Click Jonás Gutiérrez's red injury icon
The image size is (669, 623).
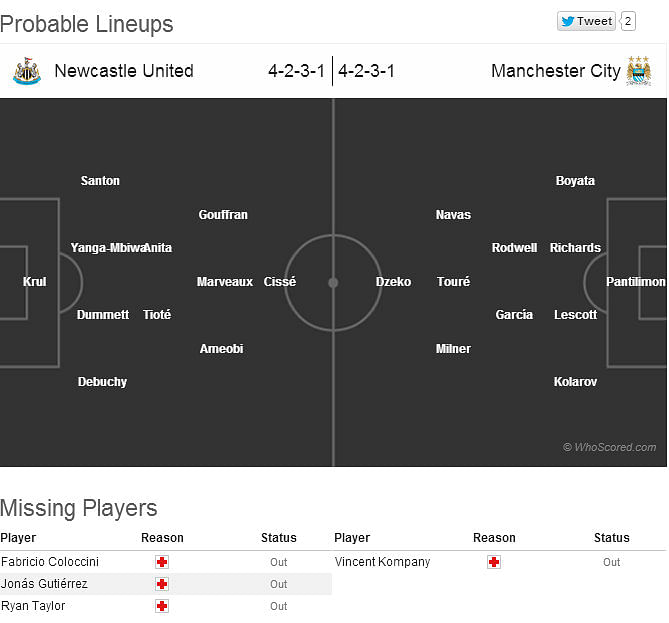click(x=162, y=584)
